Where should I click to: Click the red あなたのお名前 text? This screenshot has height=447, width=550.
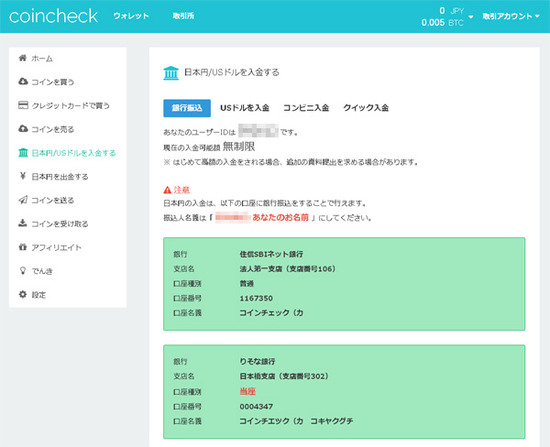point(281,218)
